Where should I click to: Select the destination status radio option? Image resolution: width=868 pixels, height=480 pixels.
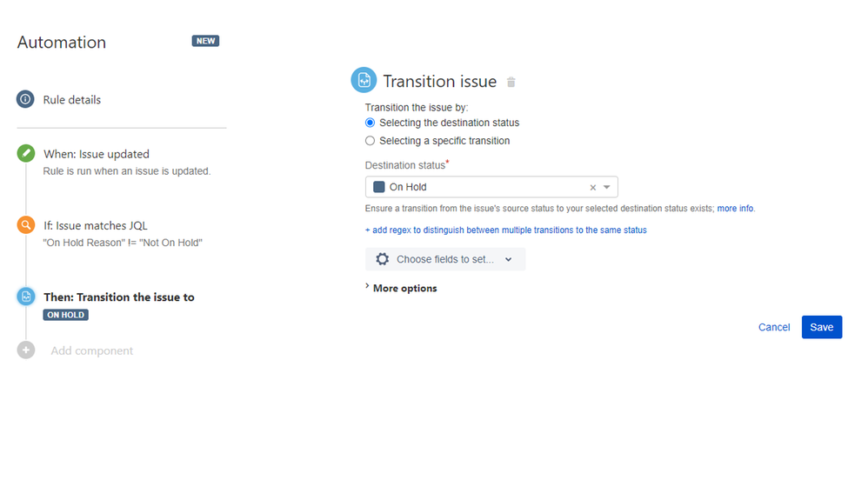click(x=370, y=123)
